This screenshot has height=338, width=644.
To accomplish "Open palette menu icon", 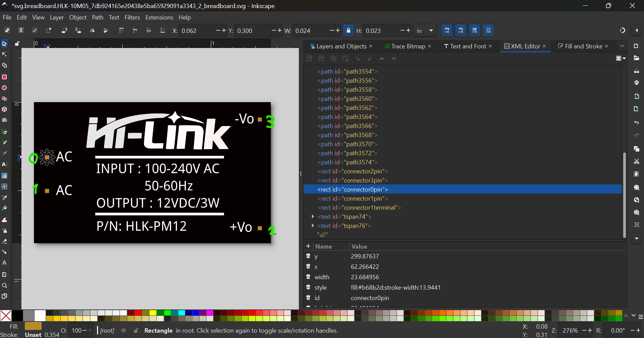I will pos(641,317).
